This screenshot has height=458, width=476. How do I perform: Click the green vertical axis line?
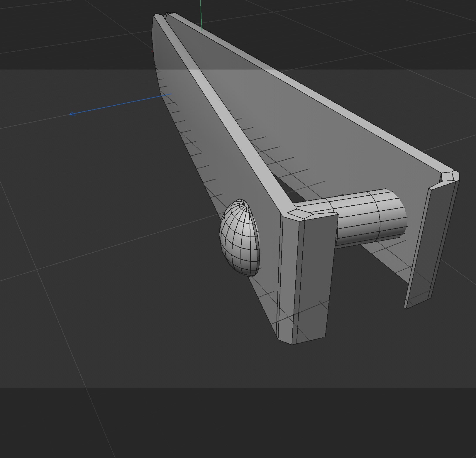click(201, 15)
